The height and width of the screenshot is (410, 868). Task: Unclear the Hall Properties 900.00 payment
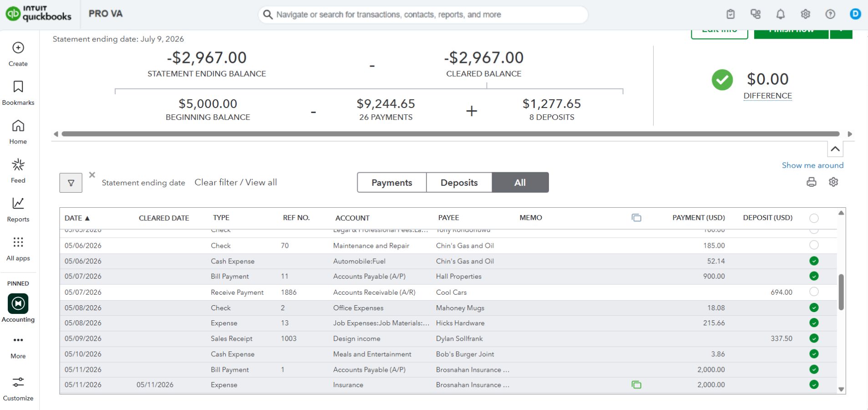click(814, 276)
